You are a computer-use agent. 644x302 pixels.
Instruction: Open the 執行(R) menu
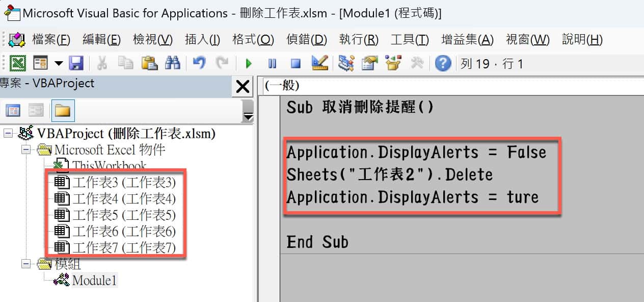click(x=359, y=39)
